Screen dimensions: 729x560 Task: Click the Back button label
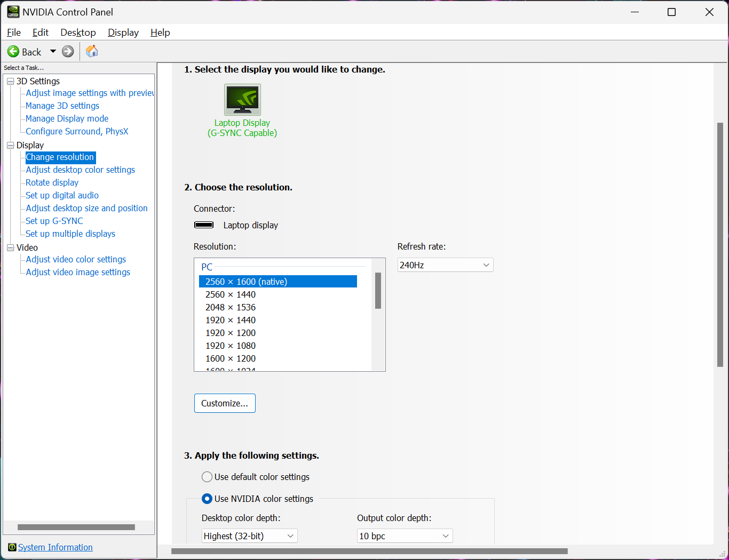coord(31,52)
